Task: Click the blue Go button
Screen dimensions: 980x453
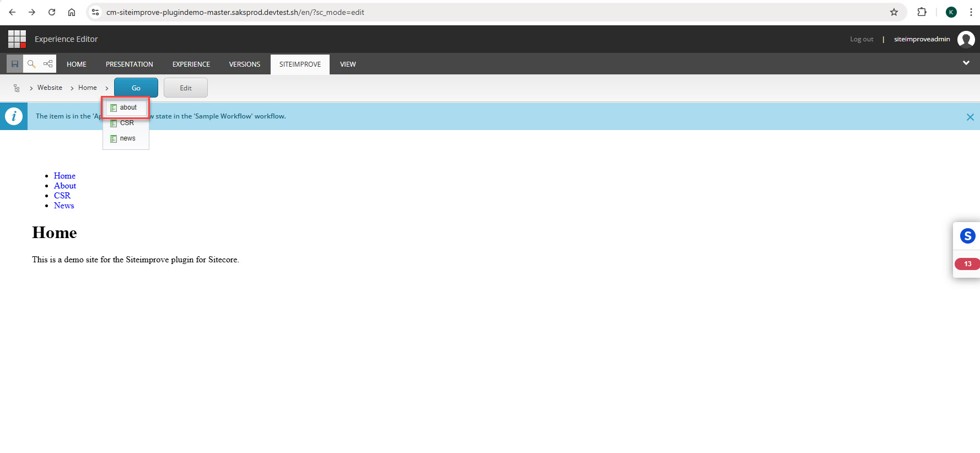Action: tap(136, 88)
